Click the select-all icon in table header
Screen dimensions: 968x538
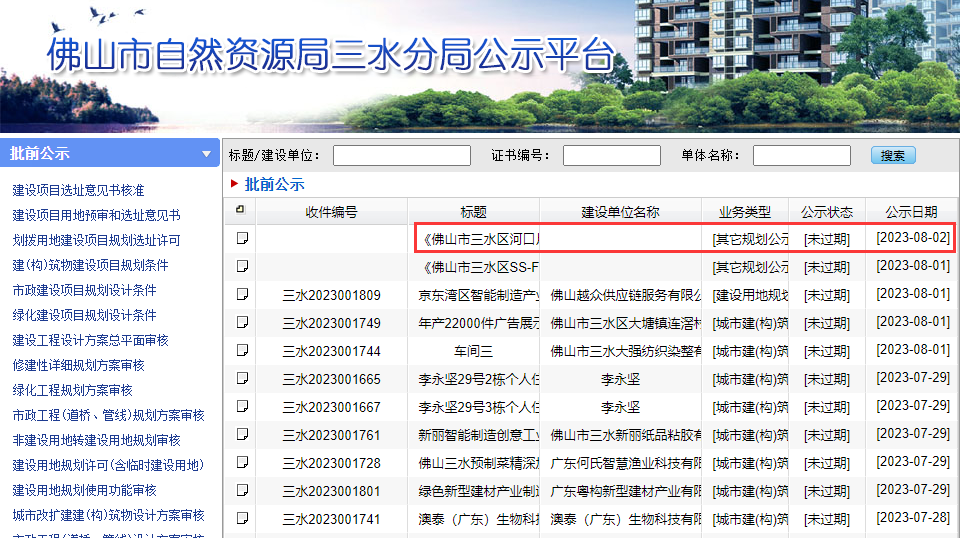pyautogui.click(x=240, y=210)
